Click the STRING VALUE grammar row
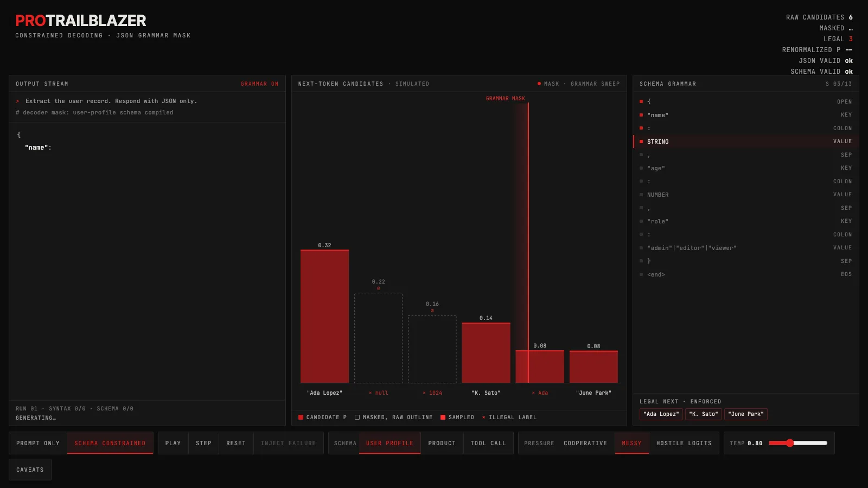This screenshot has width=868, height=488. click(745, 142)
